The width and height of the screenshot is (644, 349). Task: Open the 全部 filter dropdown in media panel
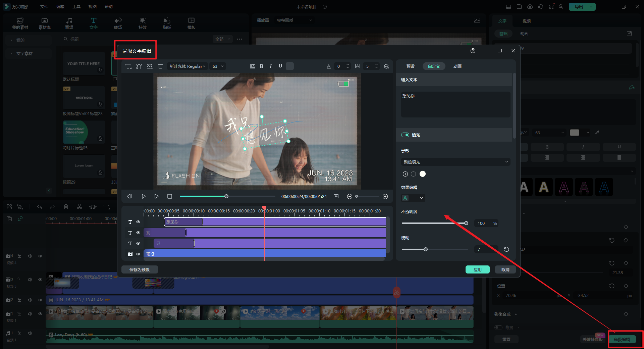[x=223, y=39]
